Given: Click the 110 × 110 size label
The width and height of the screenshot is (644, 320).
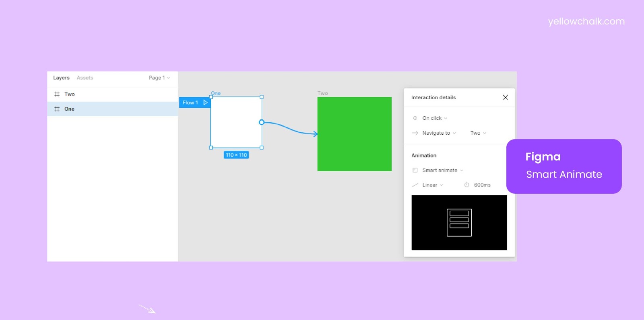Looking at the screenshot, I should point(236,155).
